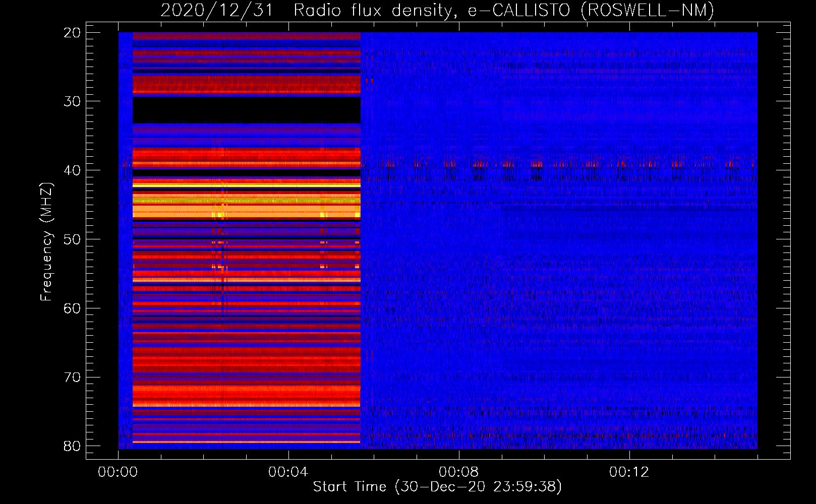Click the '00:08' time tick label
The image size is (816, 504).
point(458,472)
